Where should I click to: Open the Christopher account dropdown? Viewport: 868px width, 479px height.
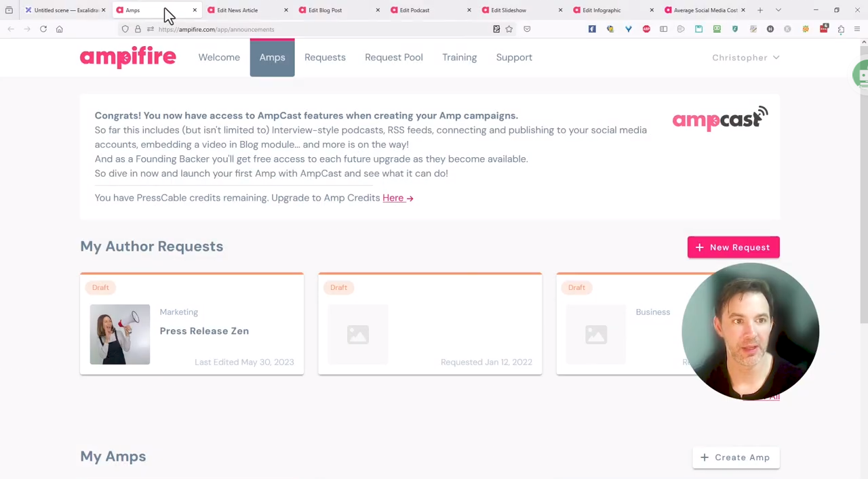[x=745, y=58]
